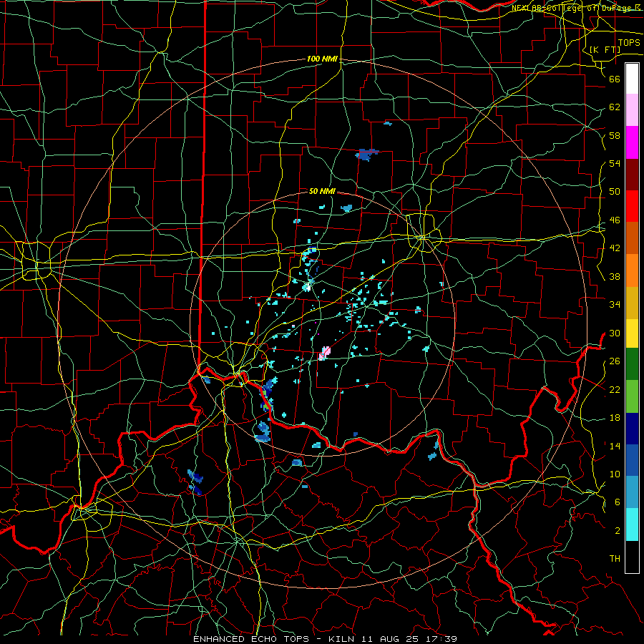Click the '46' legend value
Image resolution: width=644 pixels, height=644 pixels.
tap(615, 220)
